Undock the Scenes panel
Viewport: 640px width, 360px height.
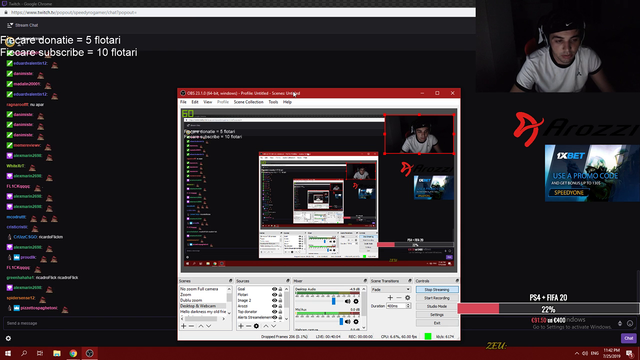click(231, 281)
